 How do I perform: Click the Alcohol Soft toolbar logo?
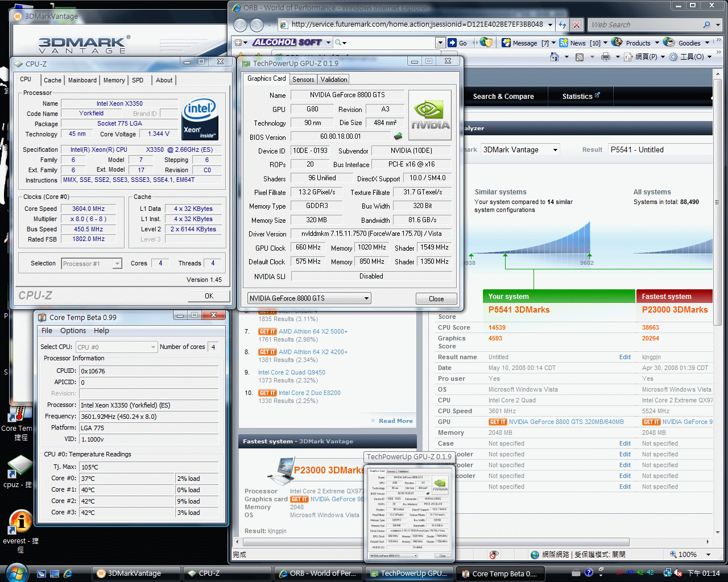[288, 43]
